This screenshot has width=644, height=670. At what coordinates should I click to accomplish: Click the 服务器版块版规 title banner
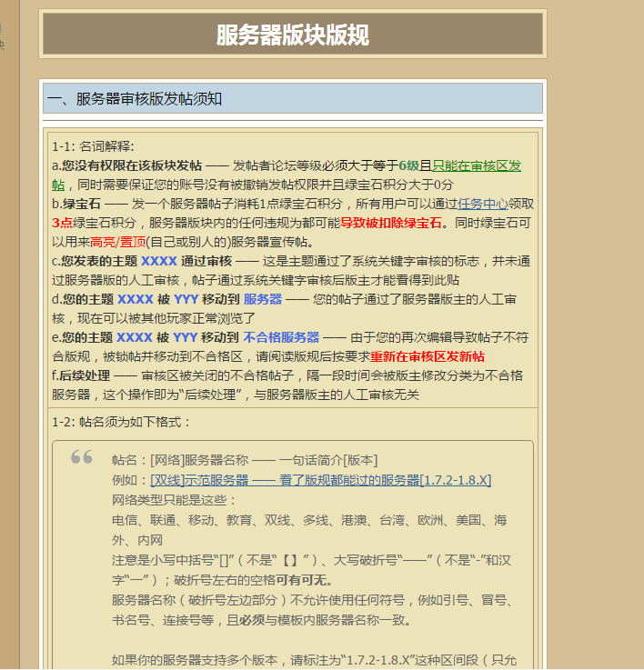292,35
